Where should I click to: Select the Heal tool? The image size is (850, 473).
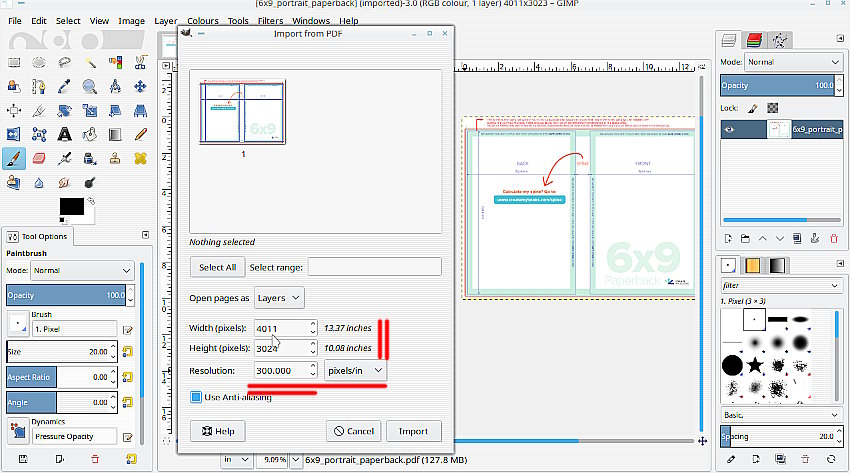pyautogui.click(x=140, y=158)
